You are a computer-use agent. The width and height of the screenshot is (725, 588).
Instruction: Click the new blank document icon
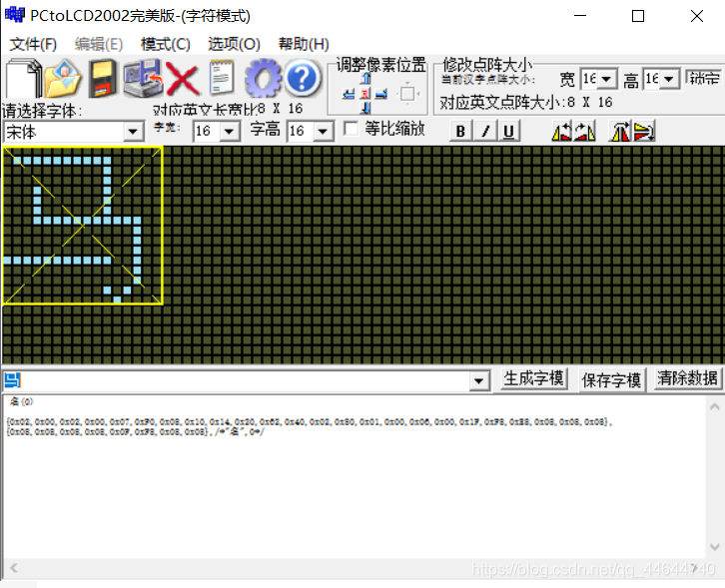pos(23,78)
